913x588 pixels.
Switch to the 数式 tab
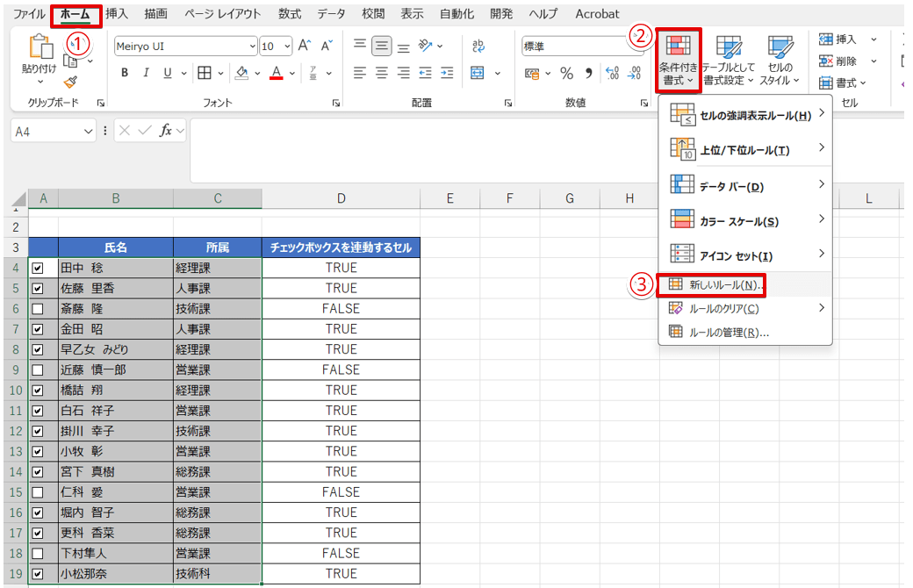[290, 14]
